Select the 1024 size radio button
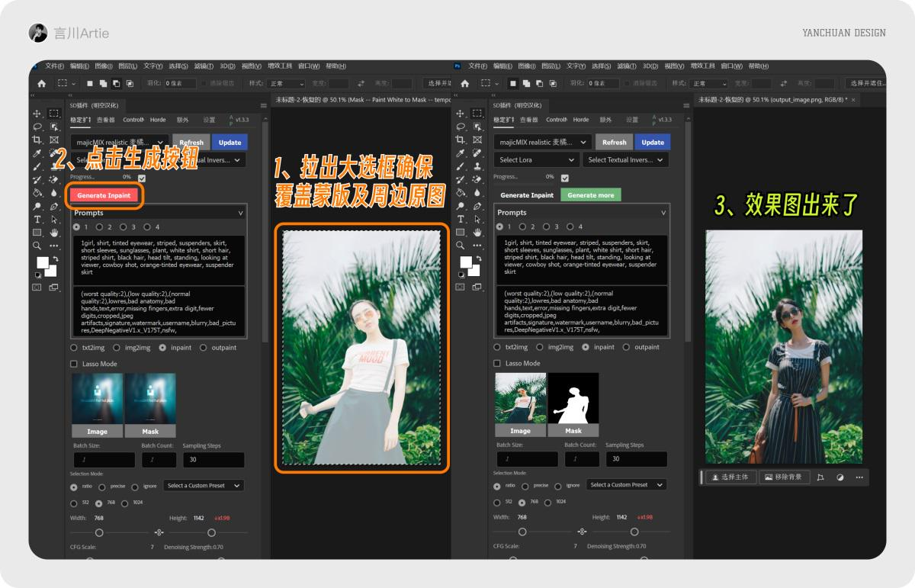The height and width of the screenshot is (588, 915). [126, 503]
